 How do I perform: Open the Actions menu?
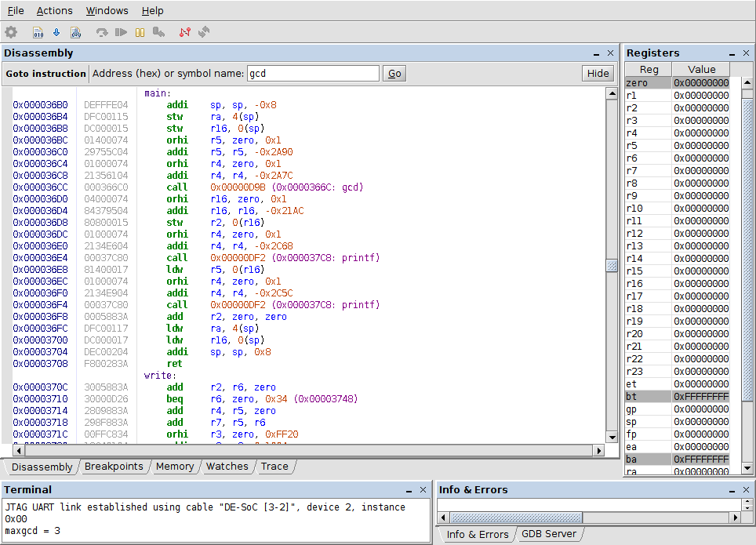(x=54, y=11)
